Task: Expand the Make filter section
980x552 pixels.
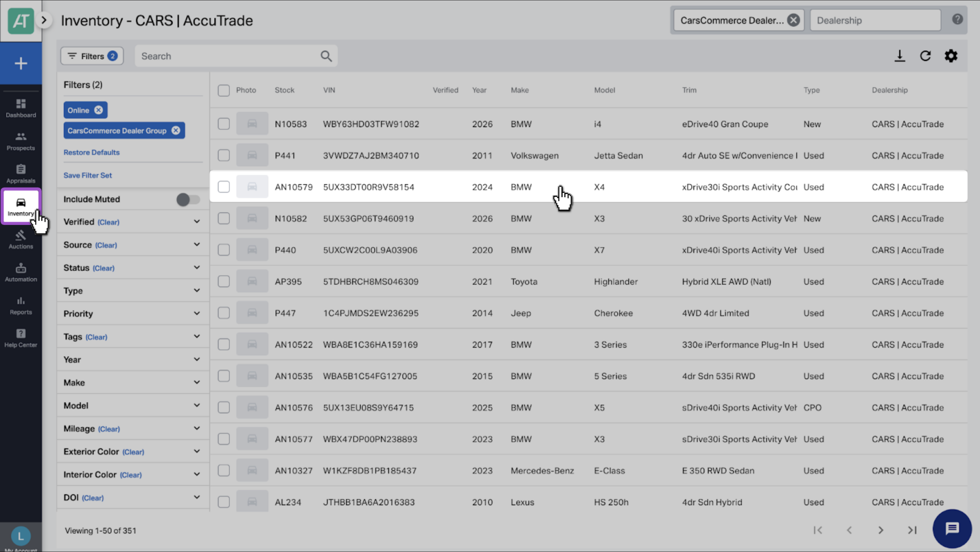Action: pyautogui.click(x=197, y=382)
